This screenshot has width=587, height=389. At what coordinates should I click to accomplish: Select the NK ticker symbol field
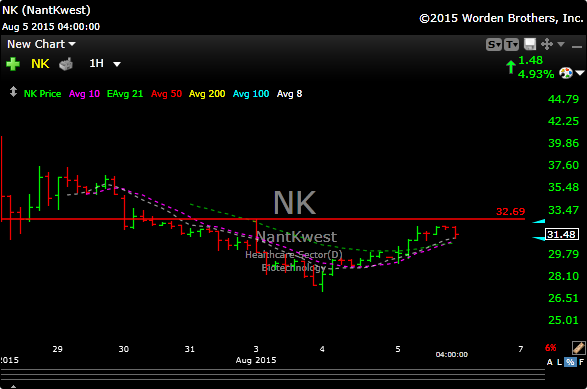click(x=40, y=64)
